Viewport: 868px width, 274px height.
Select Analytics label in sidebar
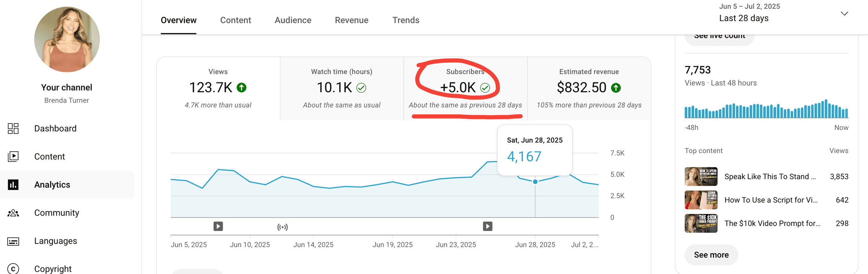click(52, 185)
